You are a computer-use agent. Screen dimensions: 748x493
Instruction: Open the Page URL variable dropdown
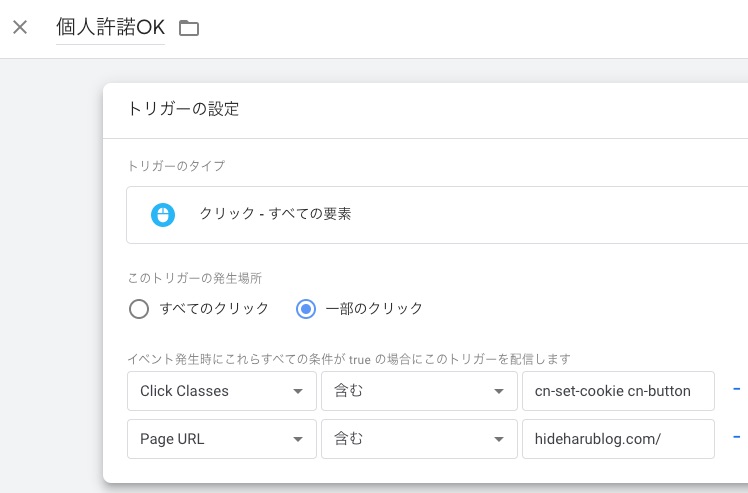(221, 438)
